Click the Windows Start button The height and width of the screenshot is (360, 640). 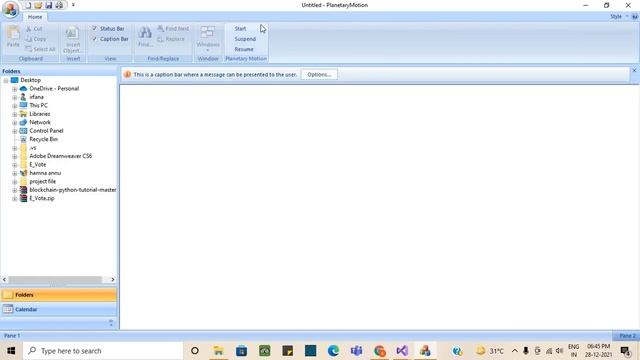(x=11, y=351)
